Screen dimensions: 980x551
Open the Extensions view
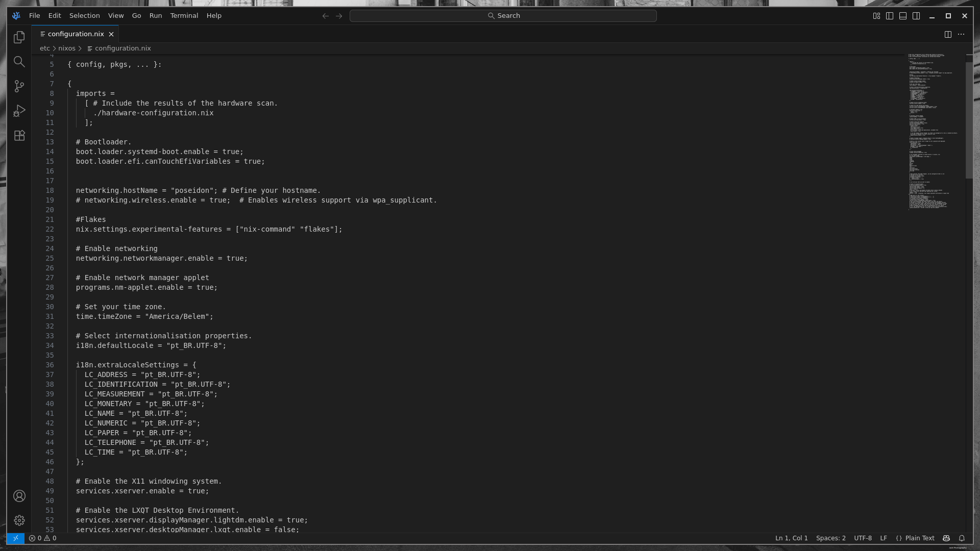pyautogui.click(x=19, y=136)
